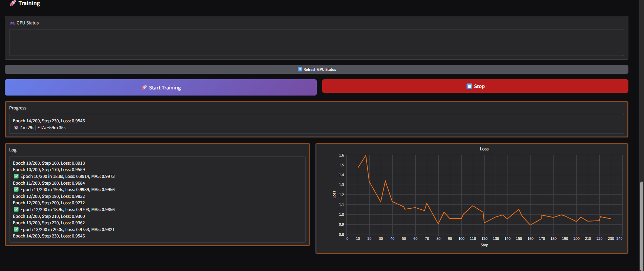Screen dimensions: 644x271
Task: Click the game controller icon beside GPU Status
Action: click(x=12, y=23)
